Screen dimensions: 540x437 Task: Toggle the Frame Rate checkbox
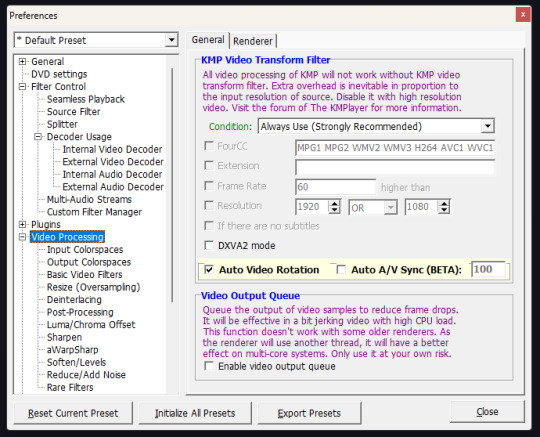(209, 186)
